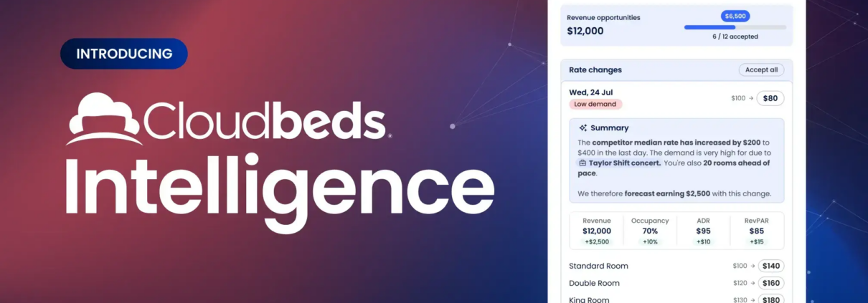The image size is (868, 303).
Task: Click the Standard Room row label
Action: [598, 266]
